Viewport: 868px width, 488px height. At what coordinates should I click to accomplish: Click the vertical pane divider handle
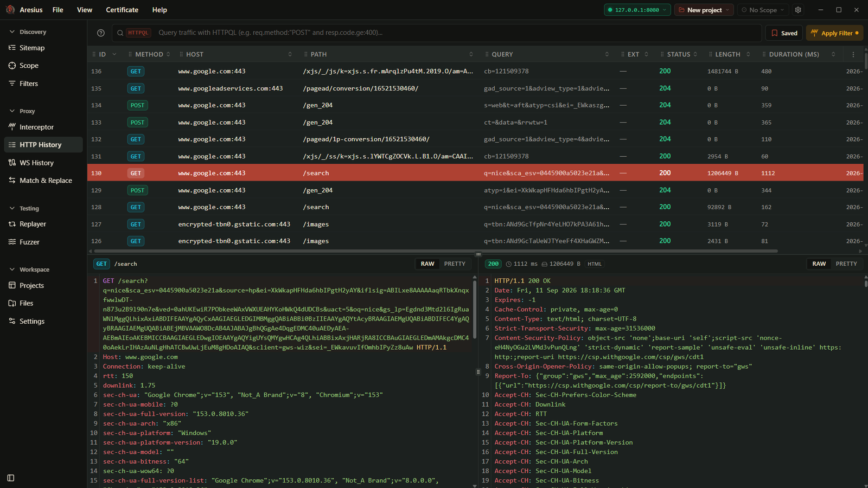point(478,372)
